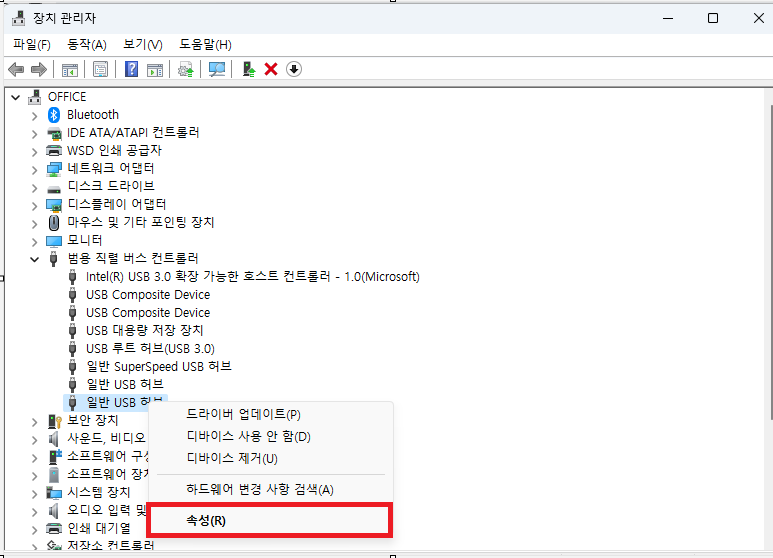Screen dimensions: 773x558
Task: Click the show/hide console tree icon
Action: pos(70,70)
